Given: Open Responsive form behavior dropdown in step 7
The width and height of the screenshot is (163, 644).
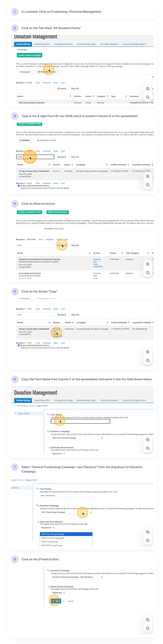Looking at the screenshot, I should pyautogui.click(x=47, y=528).
